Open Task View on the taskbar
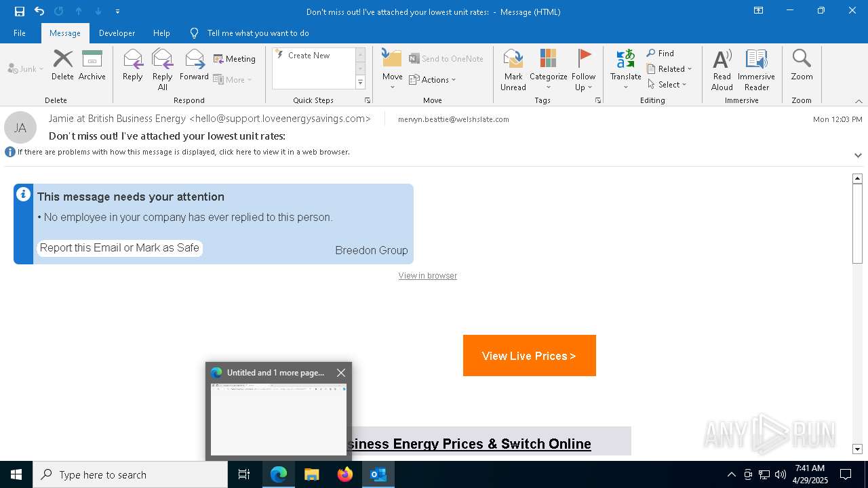868x488 pixels. point(244,474)
